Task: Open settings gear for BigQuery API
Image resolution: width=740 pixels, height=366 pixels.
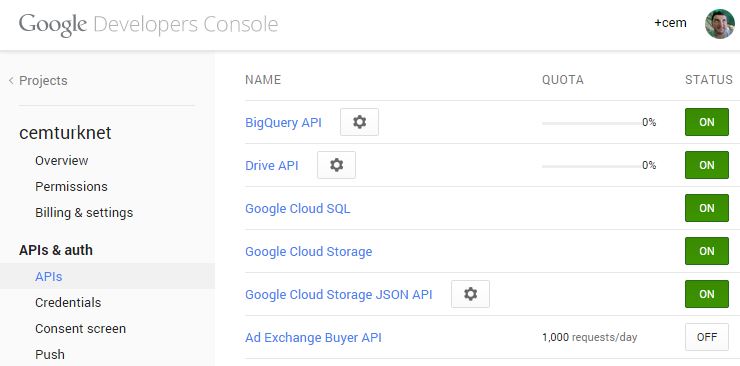Action: pyautogui.click(x=359, y=122)
